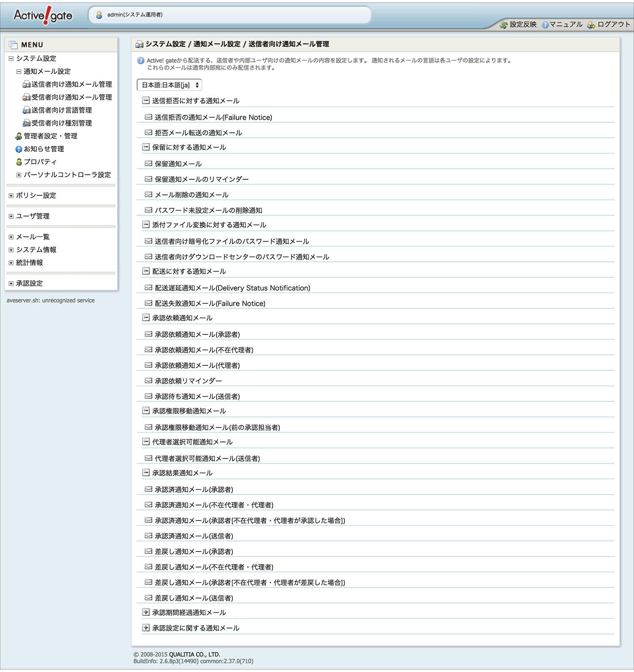Open 送信者向けダウンロードセンターのパスワード通知メール
Viewport: 634px width, 672px height.
pos(242,257)
